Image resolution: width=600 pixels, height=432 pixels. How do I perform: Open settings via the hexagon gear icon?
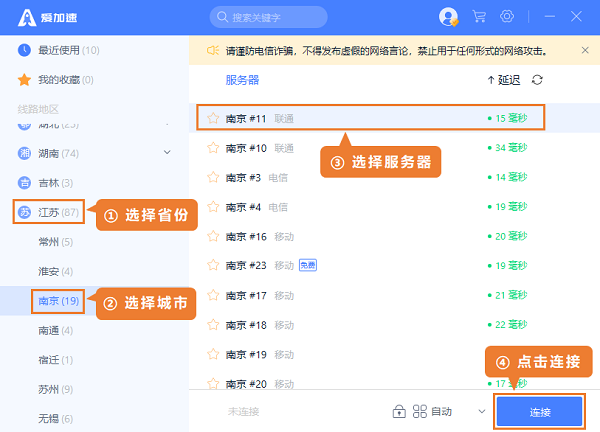(x=507, y=17)
